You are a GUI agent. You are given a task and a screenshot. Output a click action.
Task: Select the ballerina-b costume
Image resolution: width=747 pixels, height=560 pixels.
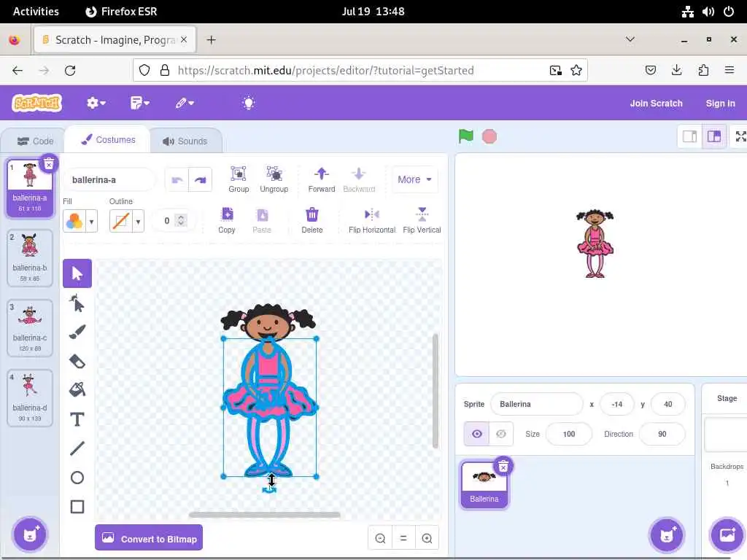(x=29, y=257)
